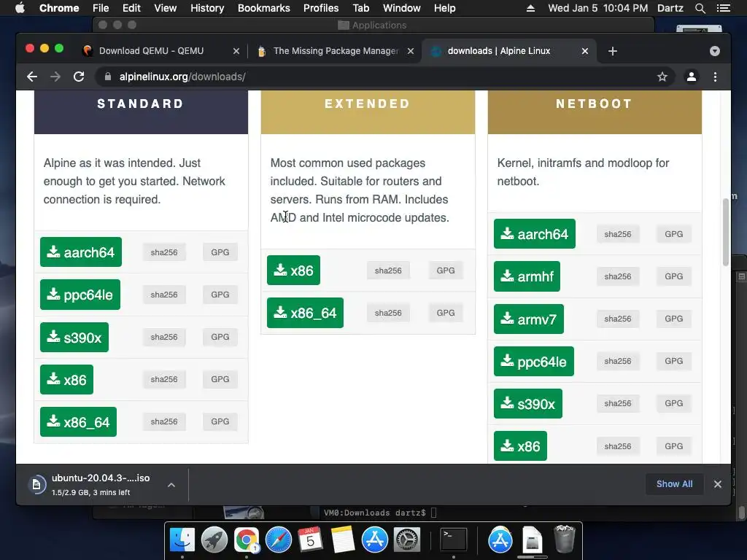Download Standard s390x image
747x560 pixels.
pos(74,337)
